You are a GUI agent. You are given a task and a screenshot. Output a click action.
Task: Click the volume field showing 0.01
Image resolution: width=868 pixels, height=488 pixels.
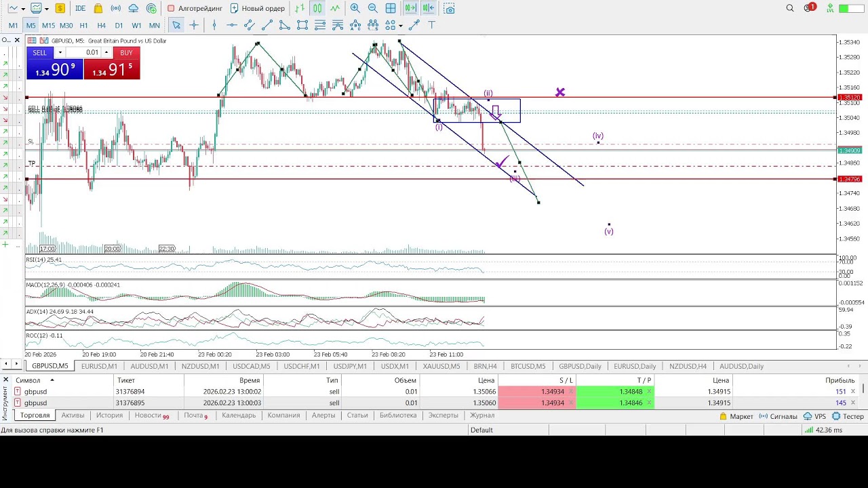pos(83,52)
